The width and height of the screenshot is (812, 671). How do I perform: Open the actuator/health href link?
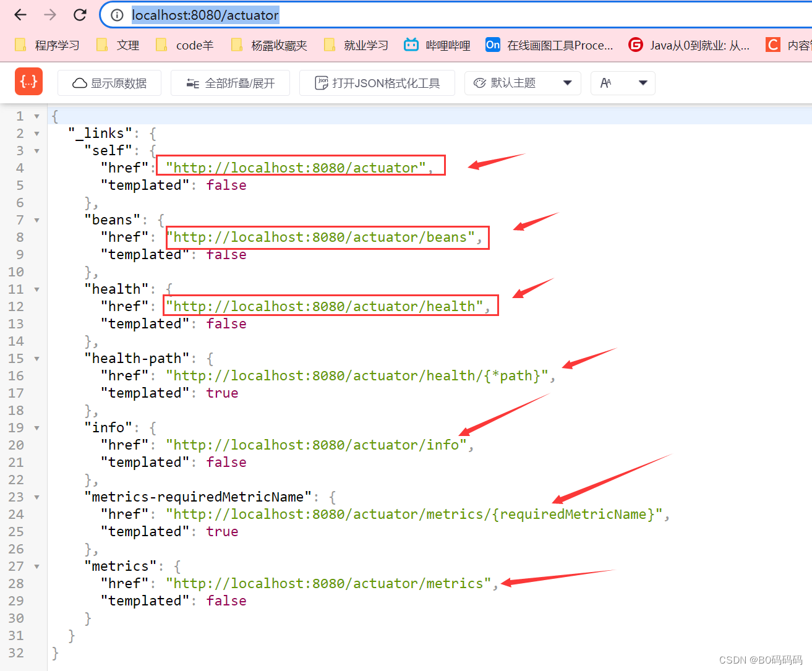[x=324, y=306]
